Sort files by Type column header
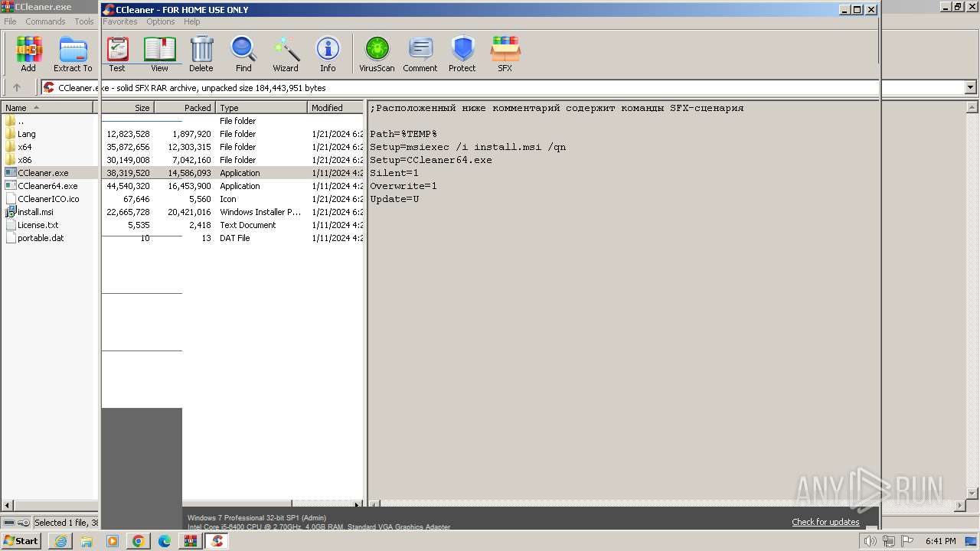 [x=261, y=108]
